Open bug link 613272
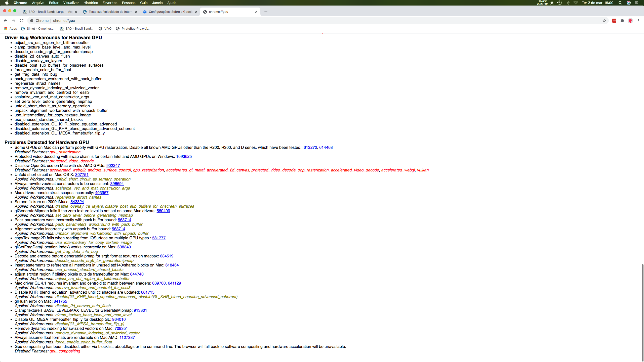 [310, 148]
